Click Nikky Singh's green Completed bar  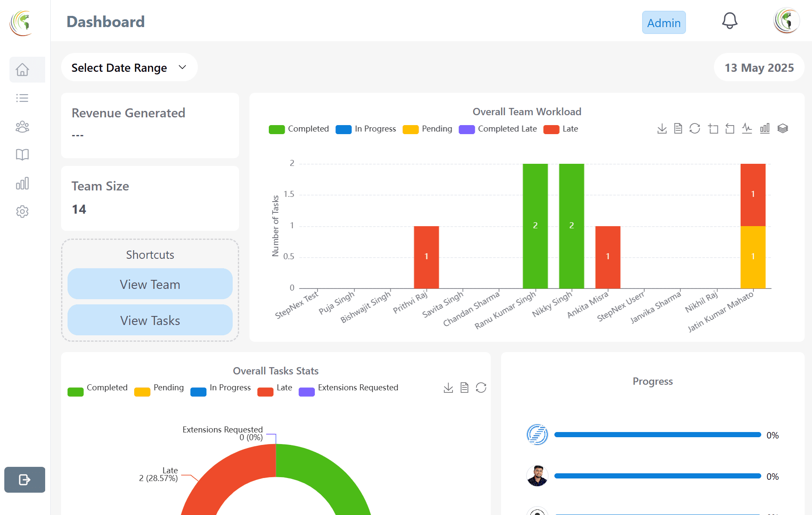(572, 226)
